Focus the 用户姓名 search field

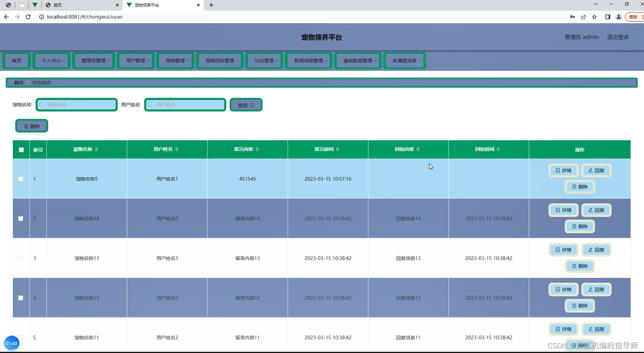185,105
